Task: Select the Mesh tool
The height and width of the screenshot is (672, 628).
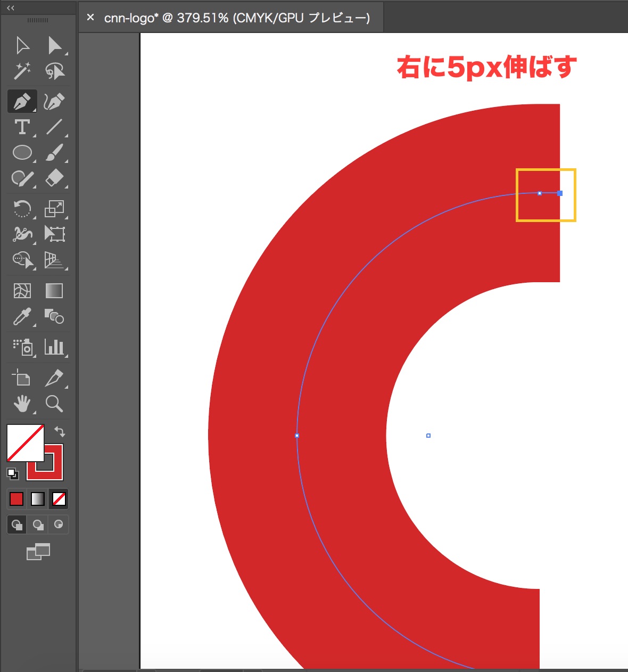Action: tap(22, 291)
